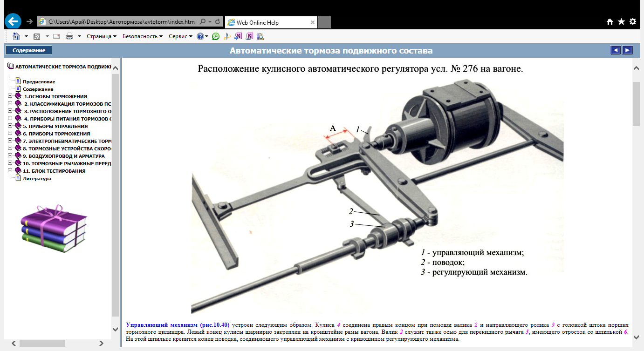Viewport: 644px width, 351px height.
Task: Go back with the blue arrow button
Action: (x=14, y=21)
